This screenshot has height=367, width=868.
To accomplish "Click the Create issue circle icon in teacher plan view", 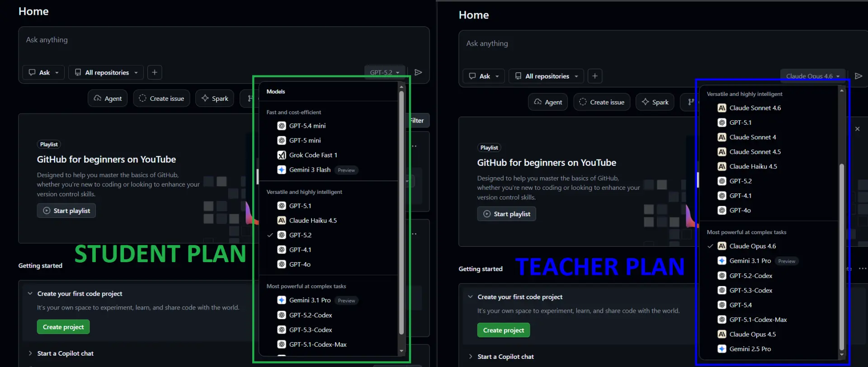I will pyautogui.click(x=583, y=102).
